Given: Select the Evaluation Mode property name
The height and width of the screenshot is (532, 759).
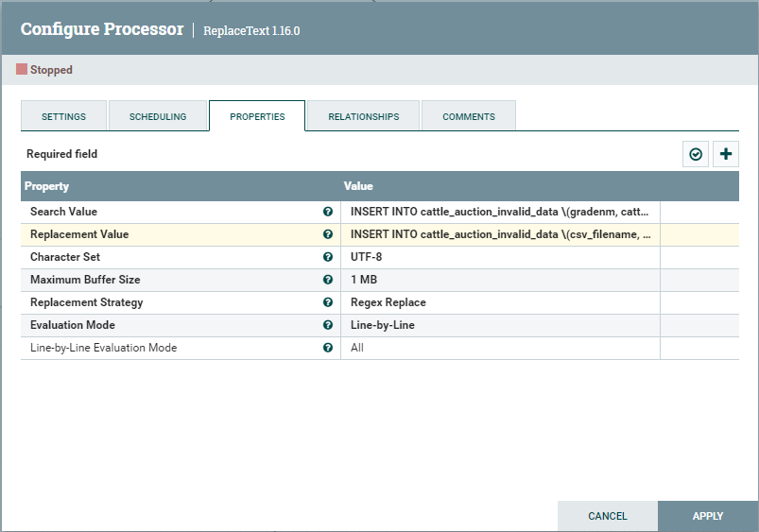Looking at the screenshot, I should [x=73, y=325].
